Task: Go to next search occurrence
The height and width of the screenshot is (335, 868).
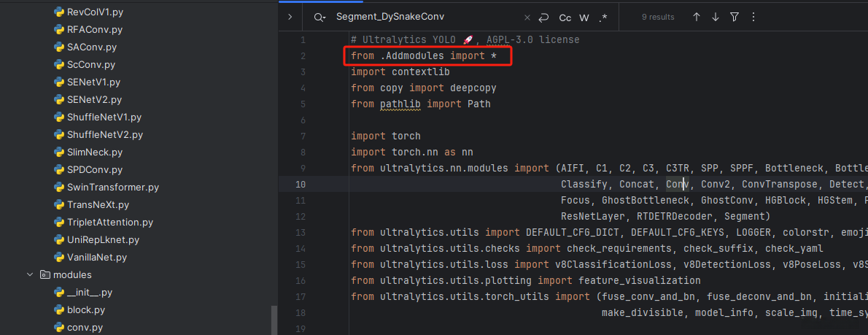Action: click(716, 17)
